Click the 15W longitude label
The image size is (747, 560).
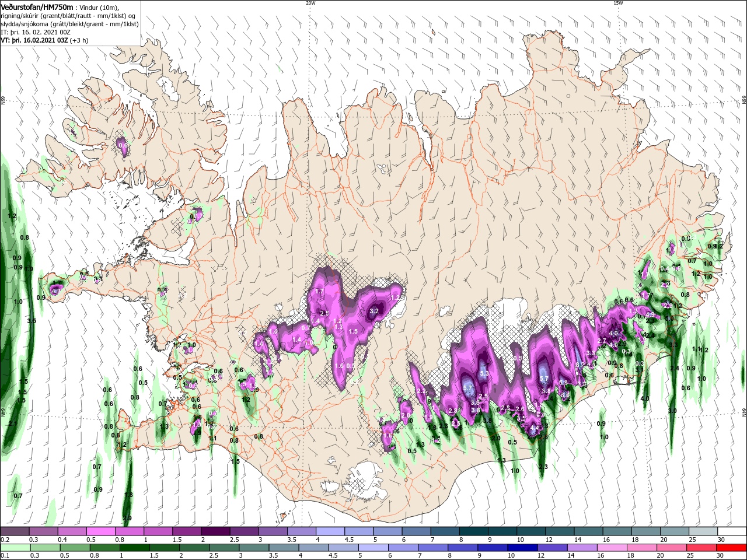[x=618, y=2]
